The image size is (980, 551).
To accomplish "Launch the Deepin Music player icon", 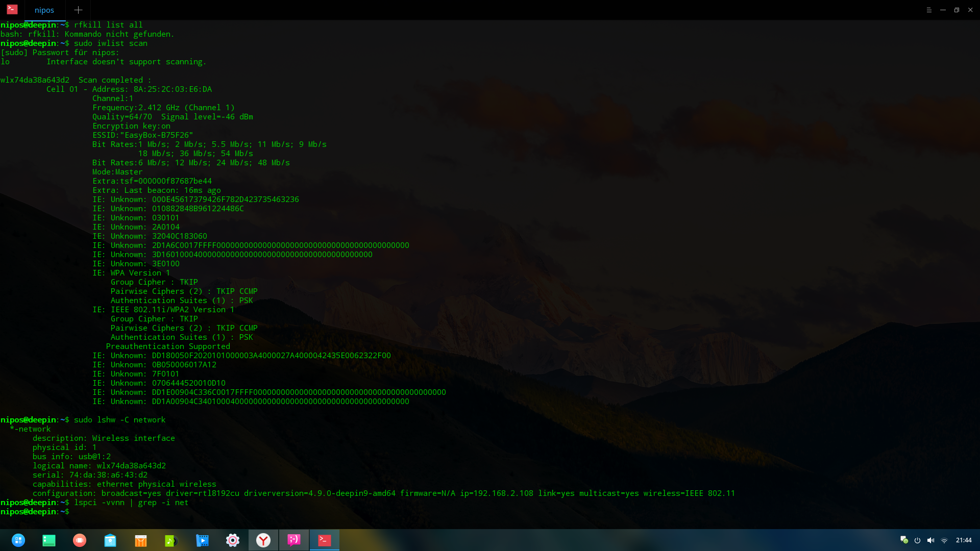I will click(x=171, y=540).
